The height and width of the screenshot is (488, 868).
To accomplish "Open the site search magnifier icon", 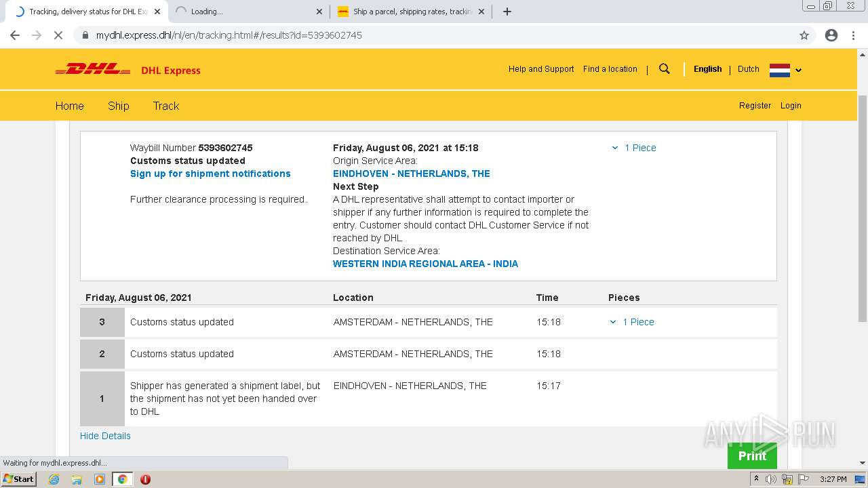I will pos(665,68).
